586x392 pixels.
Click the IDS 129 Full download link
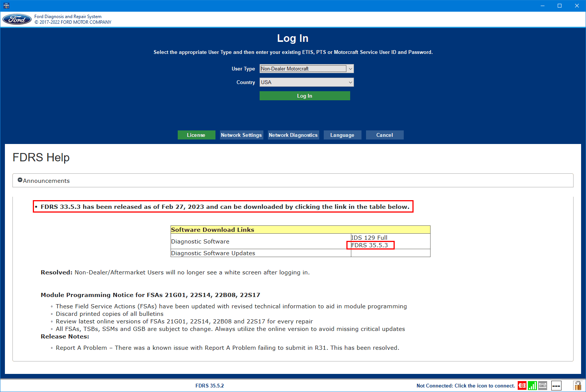(x=369, y=237)
